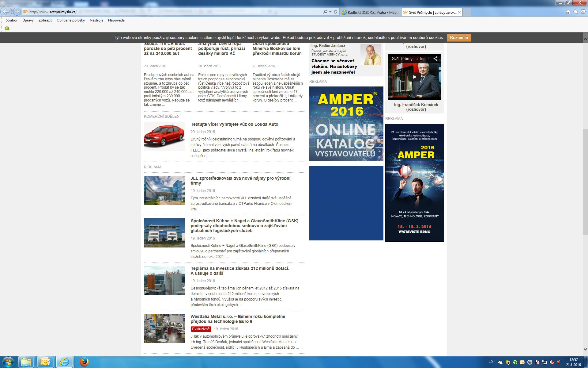Click the add-to-favorites bar star icon
The image size is (588, 368).
pos(7,28)
